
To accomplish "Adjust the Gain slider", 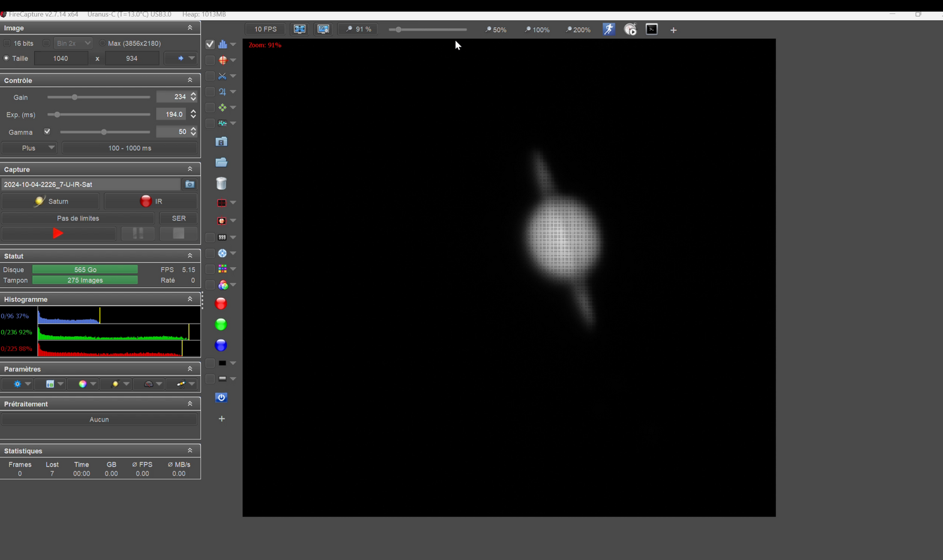I will pos(99,97).
